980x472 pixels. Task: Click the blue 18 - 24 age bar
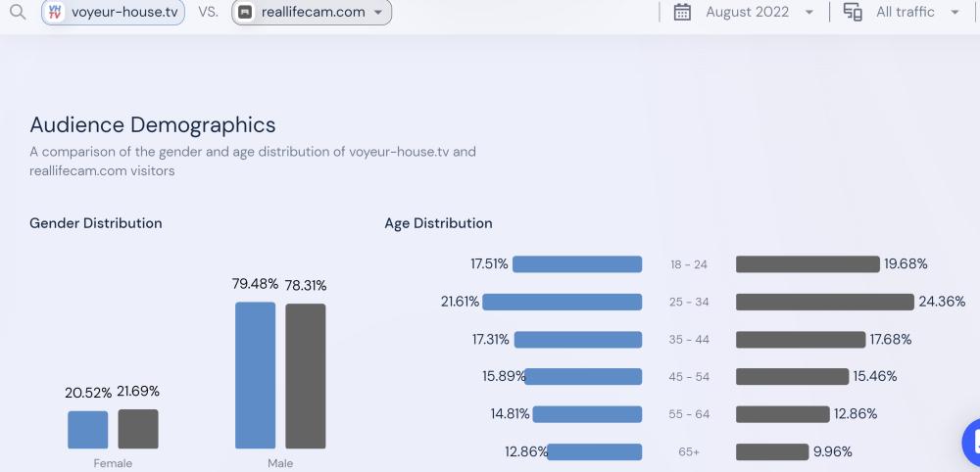click(x=577, y=264)
